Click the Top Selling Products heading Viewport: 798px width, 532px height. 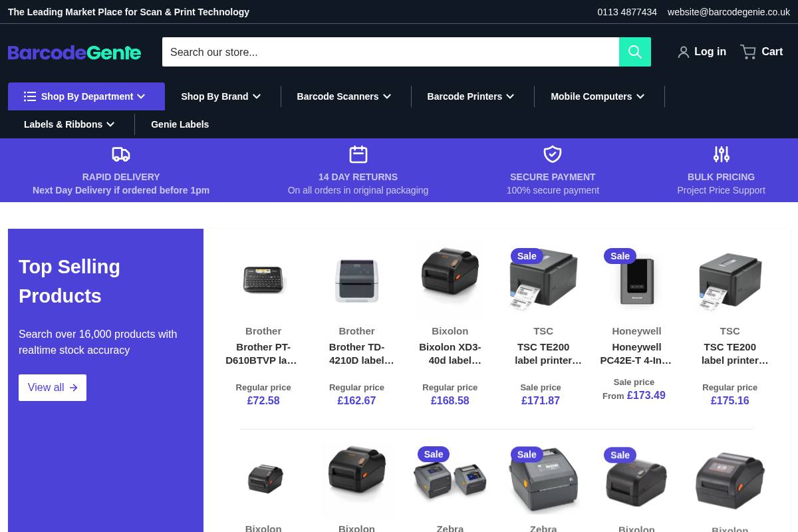pos(69,281)
